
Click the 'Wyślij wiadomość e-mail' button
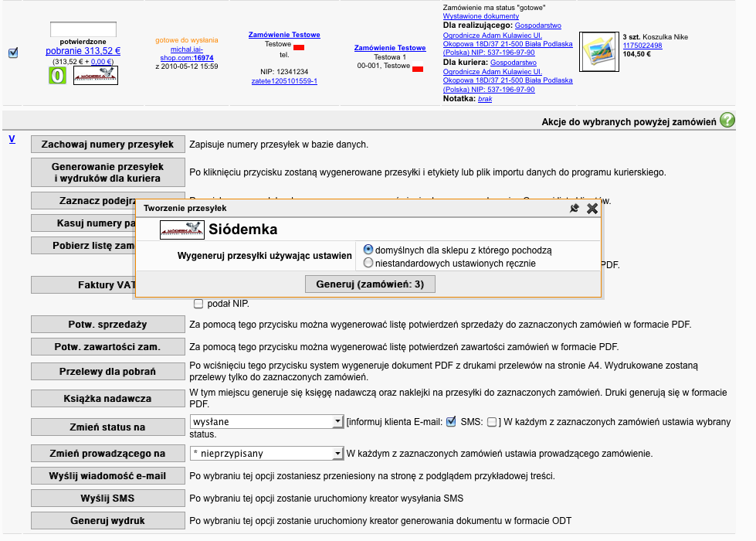[108, 476]
